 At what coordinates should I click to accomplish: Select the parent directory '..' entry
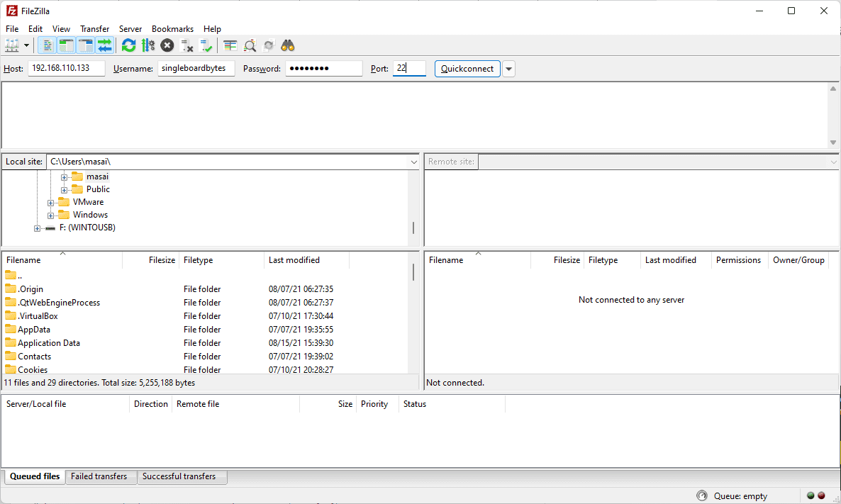click(206, 276)
